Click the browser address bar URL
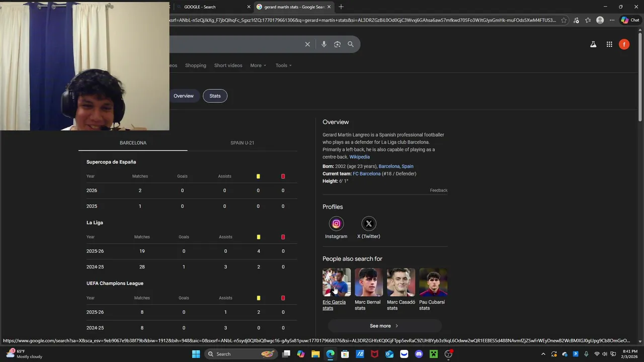The image size is (644, 362). tap(362, 20)
